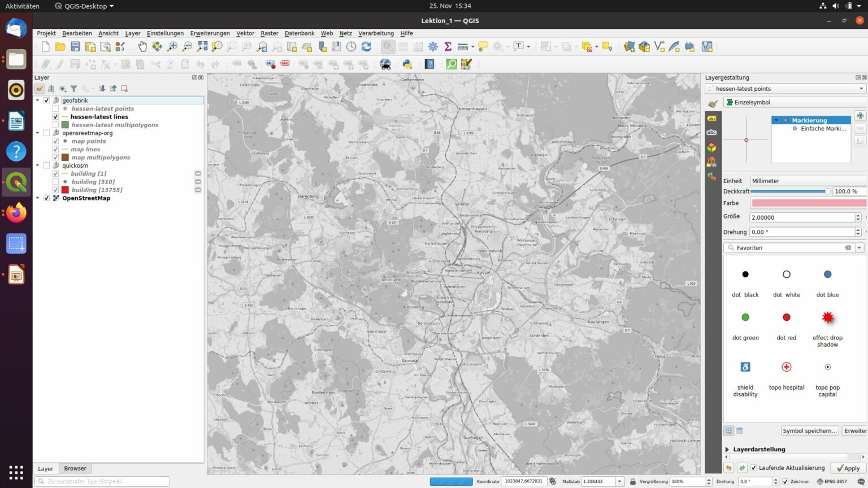Click the blue help book icon

[x=430, y=64]
